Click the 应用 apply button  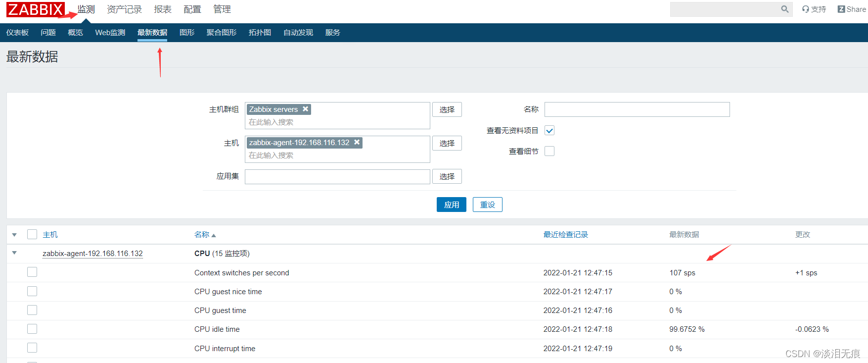(x=452, y=205)
